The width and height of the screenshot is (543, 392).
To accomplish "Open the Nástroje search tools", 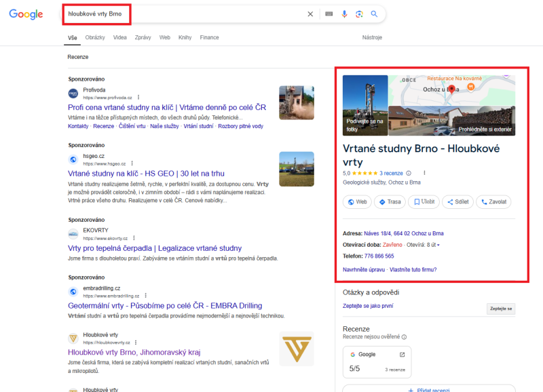I will [x=372, y=37].
